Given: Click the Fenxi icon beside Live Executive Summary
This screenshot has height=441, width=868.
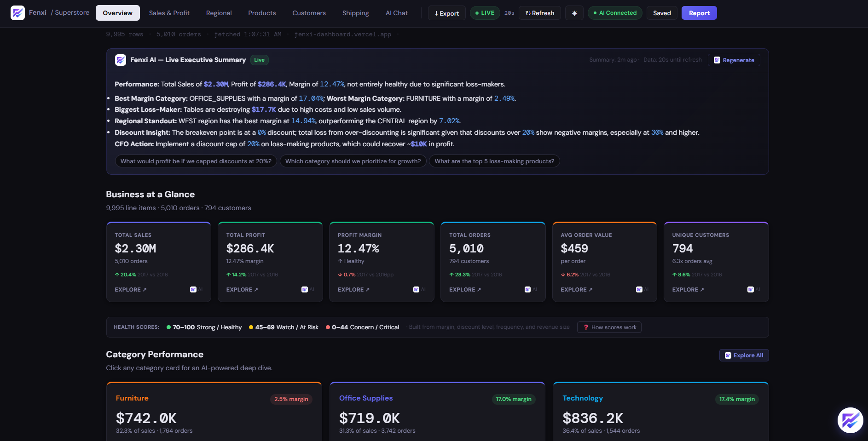Looking at the screenshot, I should coord(120,60).
